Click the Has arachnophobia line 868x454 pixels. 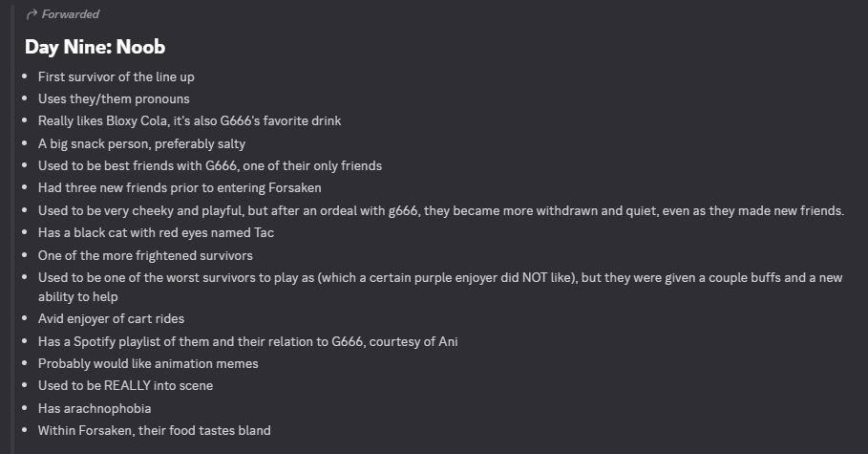tap(95, 409)
